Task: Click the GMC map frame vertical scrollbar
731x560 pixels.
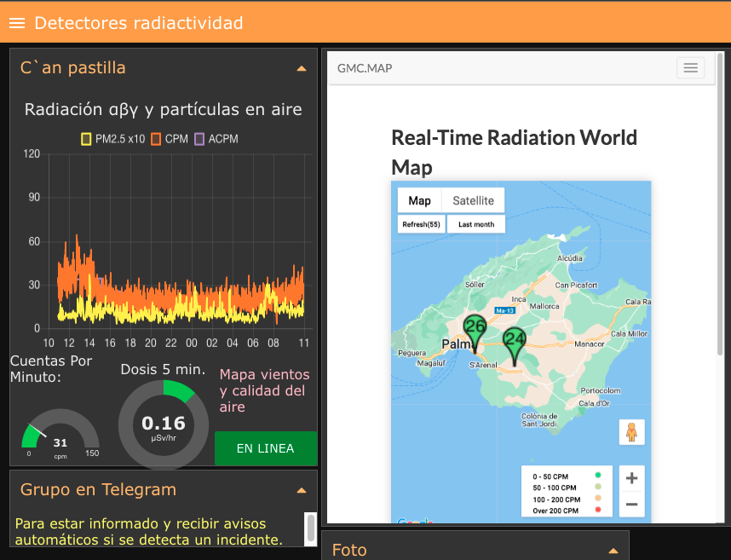Action: 720,205
